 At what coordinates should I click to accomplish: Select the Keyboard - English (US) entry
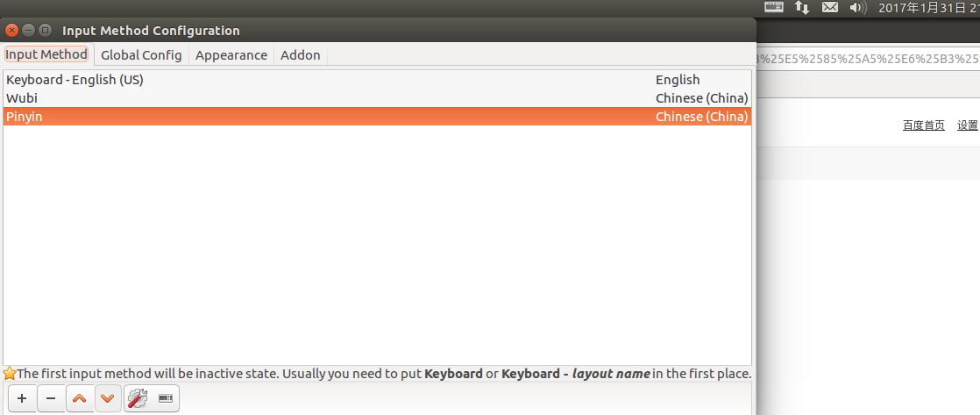coord(75,80)
